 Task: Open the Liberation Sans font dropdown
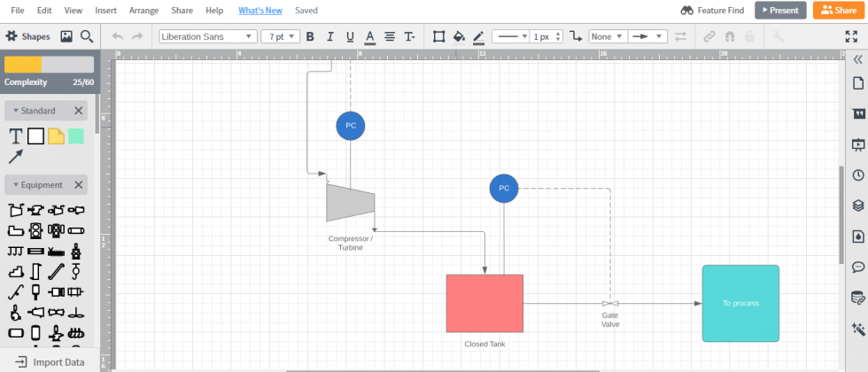click(x=208, y=36)
